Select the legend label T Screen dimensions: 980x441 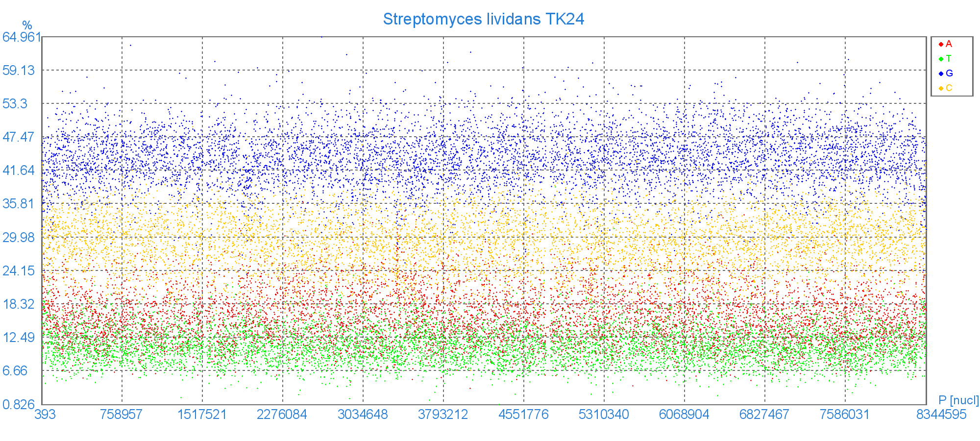tap(949, 59)
